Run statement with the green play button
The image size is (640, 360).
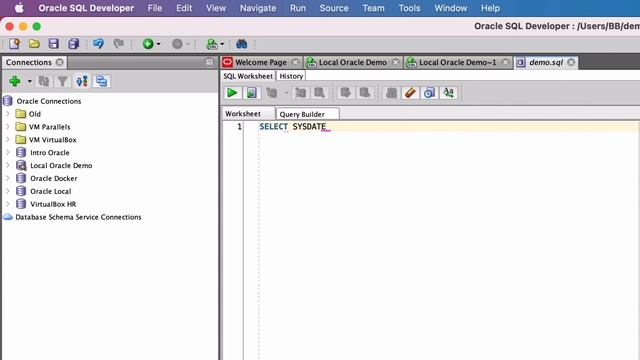(232, 93)
